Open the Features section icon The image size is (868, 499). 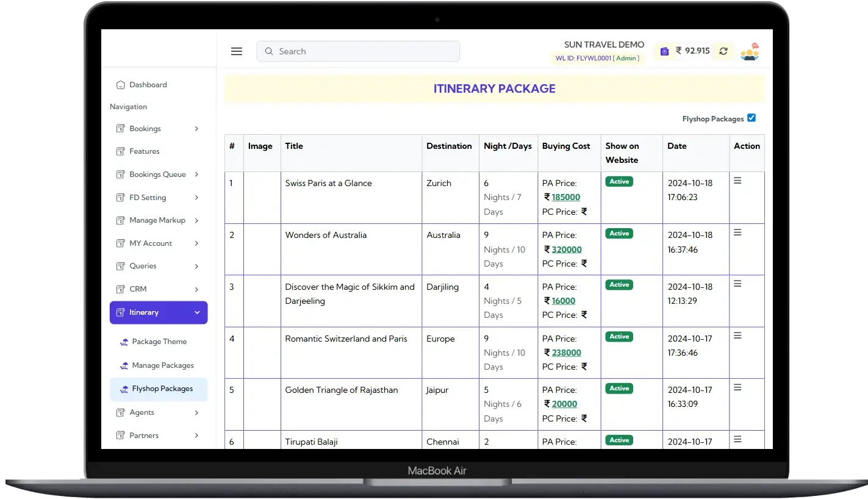pyautogui.click(x=121, y=151)
